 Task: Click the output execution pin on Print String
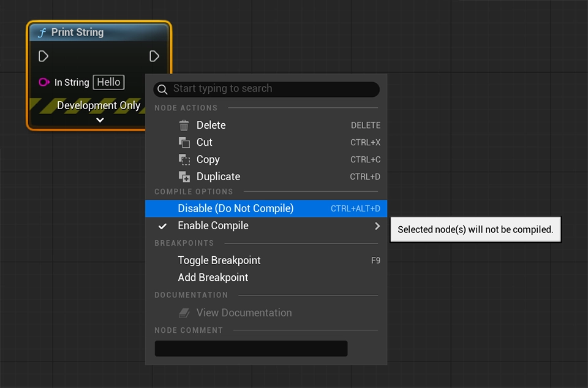(x=154, y=56)
